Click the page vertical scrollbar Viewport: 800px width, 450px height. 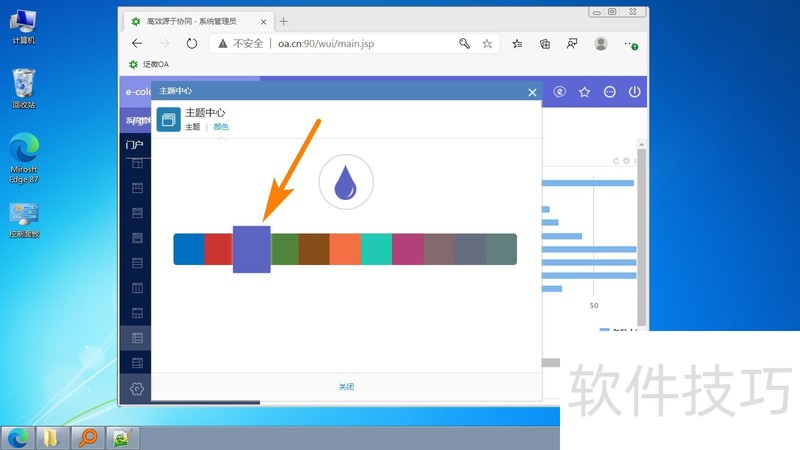tap(641, 237)
